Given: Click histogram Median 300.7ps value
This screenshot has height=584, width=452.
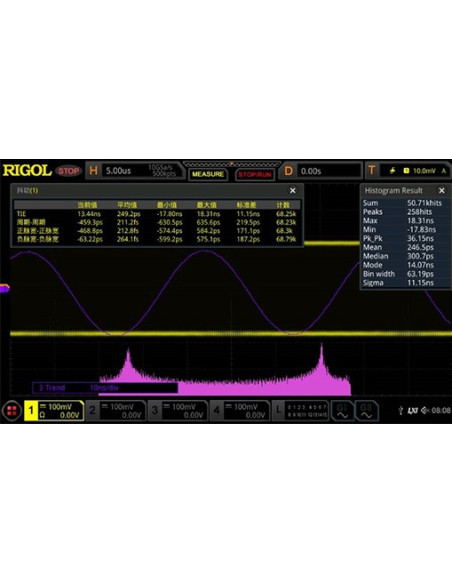Looking at the screenshot, I should coord(420,256).
